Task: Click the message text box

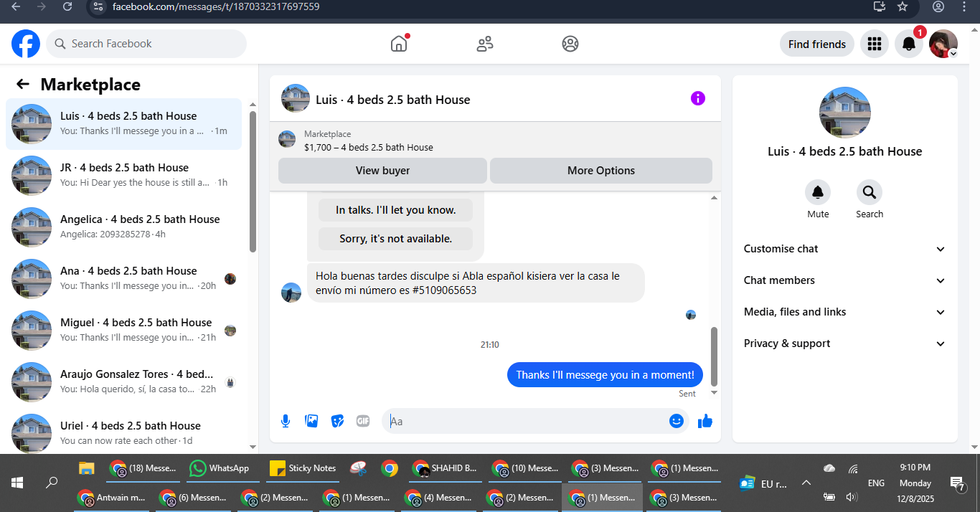Action: click(525, 421)
